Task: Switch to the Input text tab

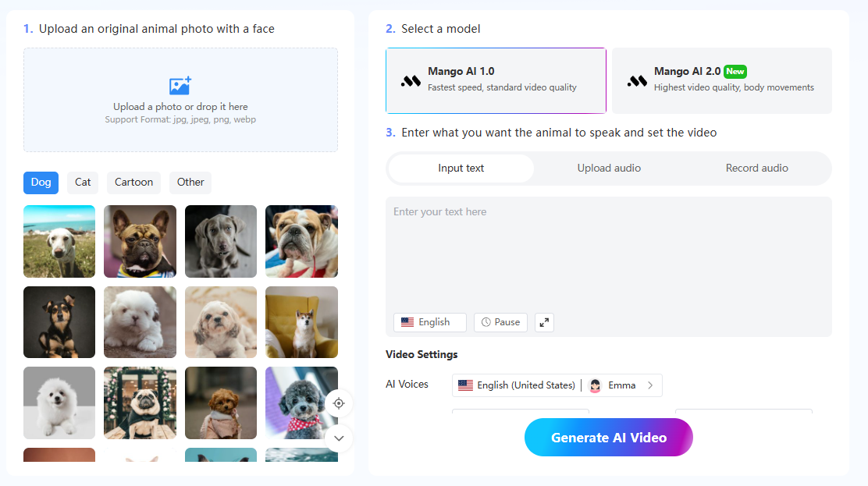Action: (461, 169)
